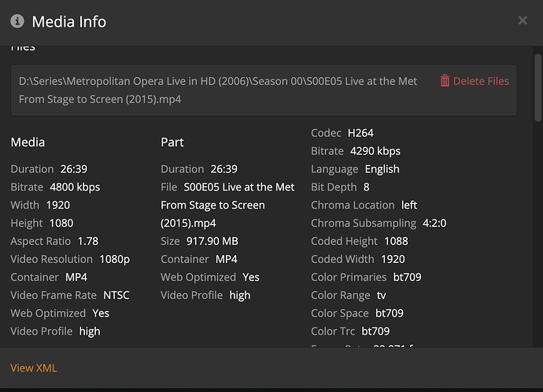
Task: Click the H264 codec value
Action: point(360,133)
